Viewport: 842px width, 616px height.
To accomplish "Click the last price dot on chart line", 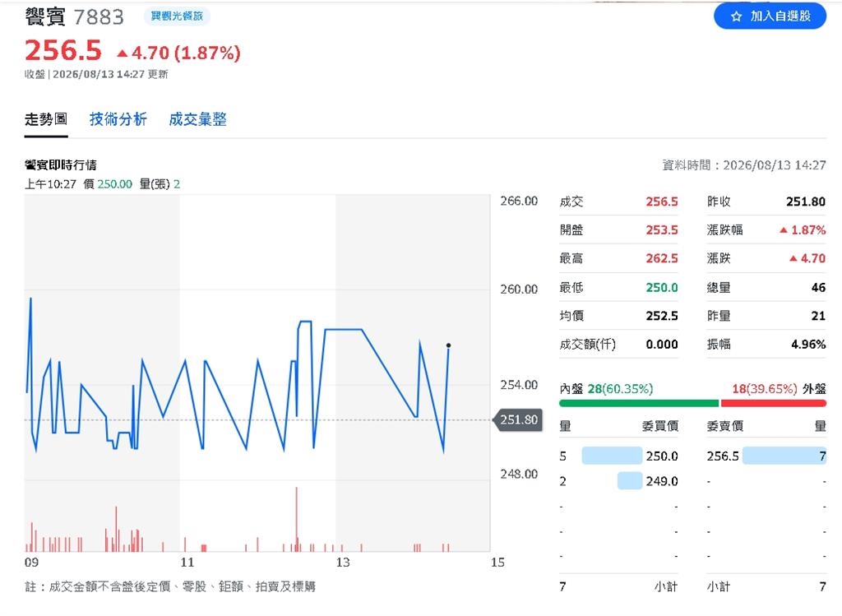I will (448, 345).
